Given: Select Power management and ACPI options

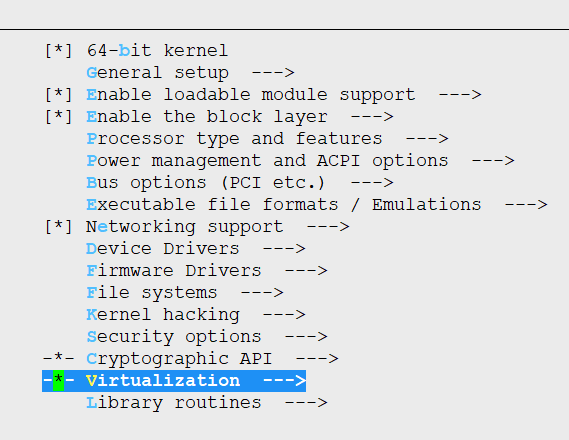Looking at the screenshot, I should 300,161.
